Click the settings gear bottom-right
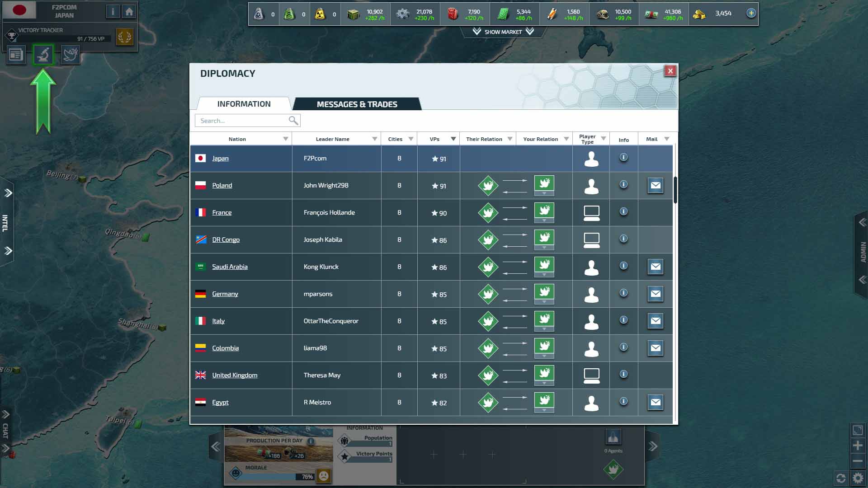 tap(858, 478)
